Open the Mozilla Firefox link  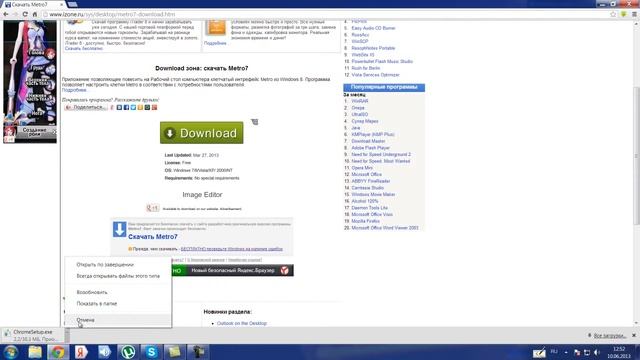pos(365,221)
